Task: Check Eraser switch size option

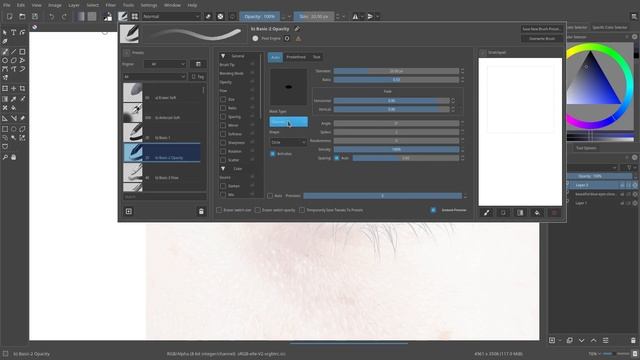Action: coord(219,210)
